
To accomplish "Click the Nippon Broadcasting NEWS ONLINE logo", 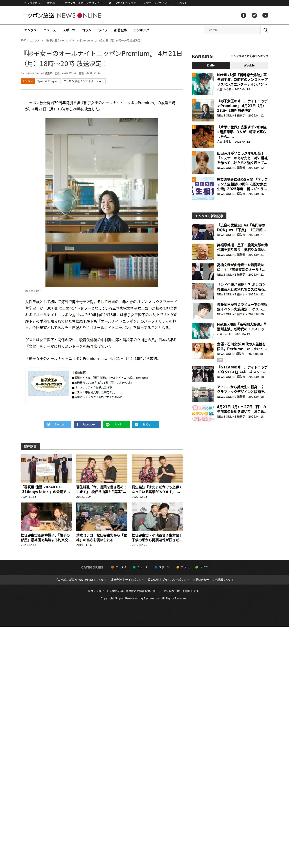I will [x=62, y=16].
